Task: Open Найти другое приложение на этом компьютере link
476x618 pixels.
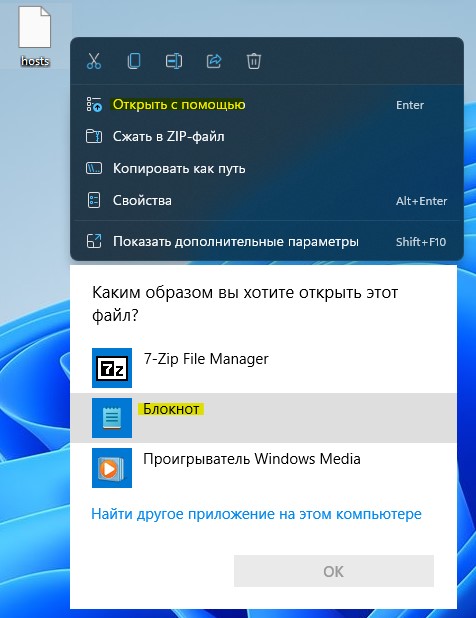Action: pyautogui.click(x=257, y=514)
